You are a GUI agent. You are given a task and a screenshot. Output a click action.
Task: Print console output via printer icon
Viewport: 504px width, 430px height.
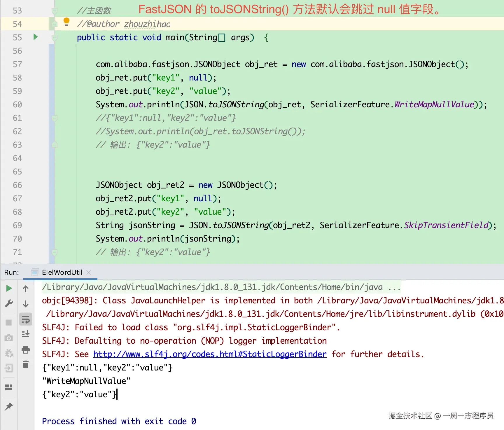[26, 350]
